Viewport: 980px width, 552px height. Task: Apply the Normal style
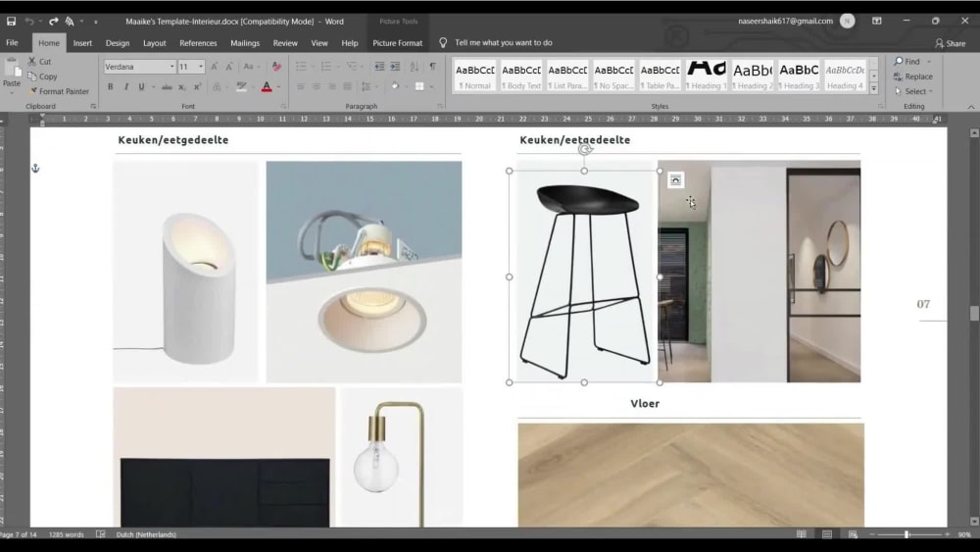(x=475, y=75)
